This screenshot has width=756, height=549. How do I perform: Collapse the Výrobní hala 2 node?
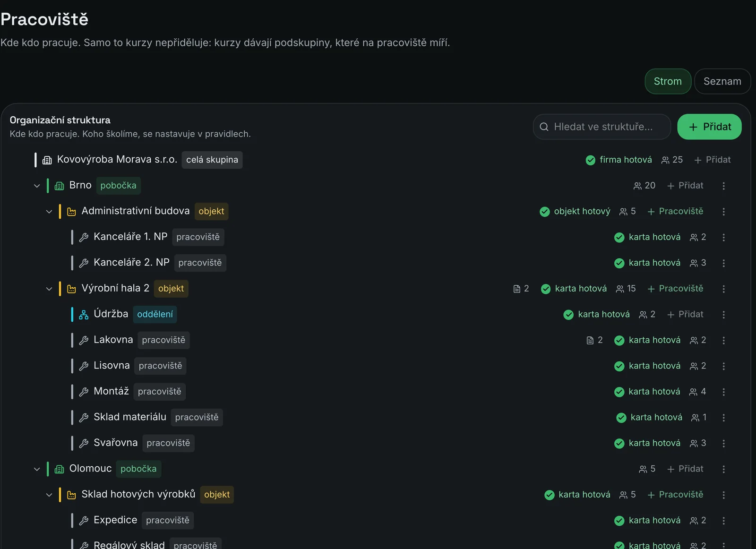(x=49, y=289)
